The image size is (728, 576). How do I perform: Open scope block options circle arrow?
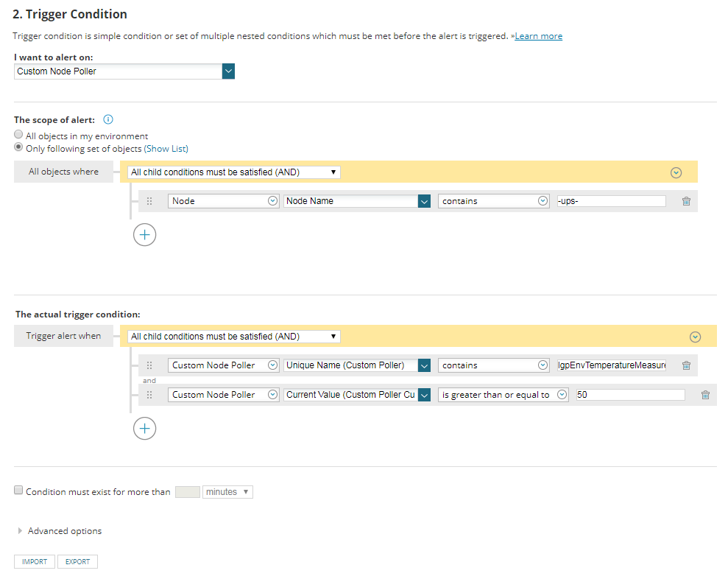676,173
